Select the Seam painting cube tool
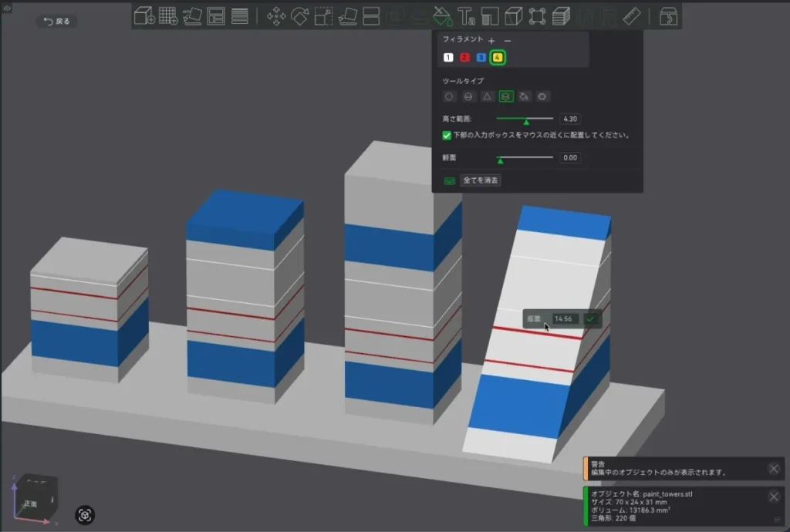 point(513,16)
